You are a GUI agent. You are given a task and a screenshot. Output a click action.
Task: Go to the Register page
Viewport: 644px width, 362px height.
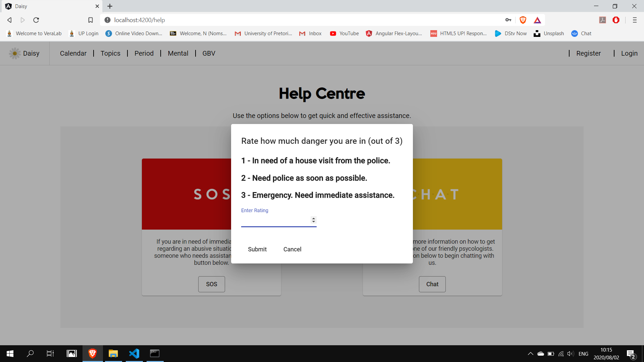(588, 53)
